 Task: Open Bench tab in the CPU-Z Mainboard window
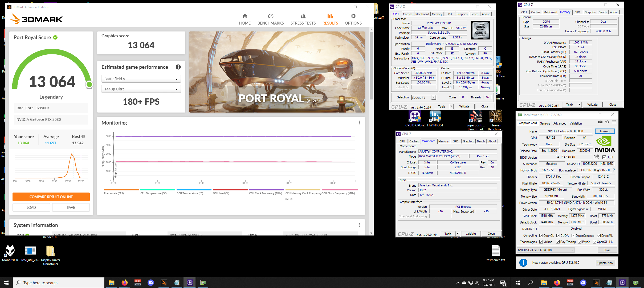point(481,141)
